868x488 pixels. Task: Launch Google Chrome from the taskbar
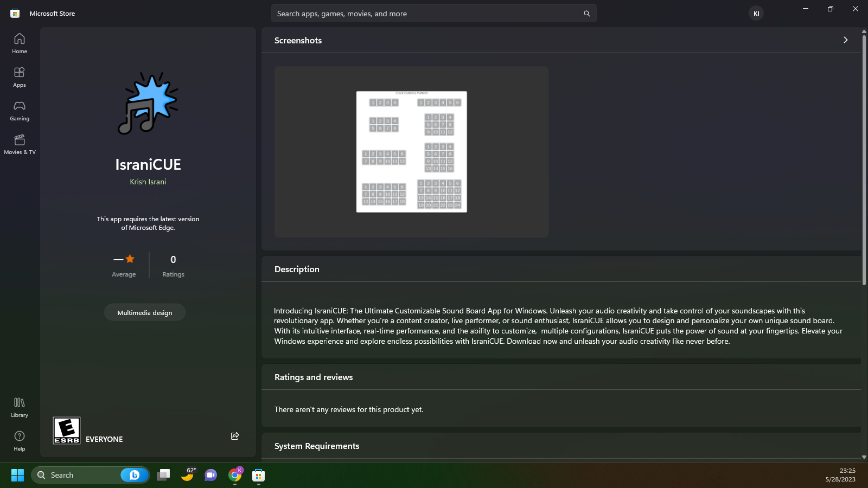235,475
